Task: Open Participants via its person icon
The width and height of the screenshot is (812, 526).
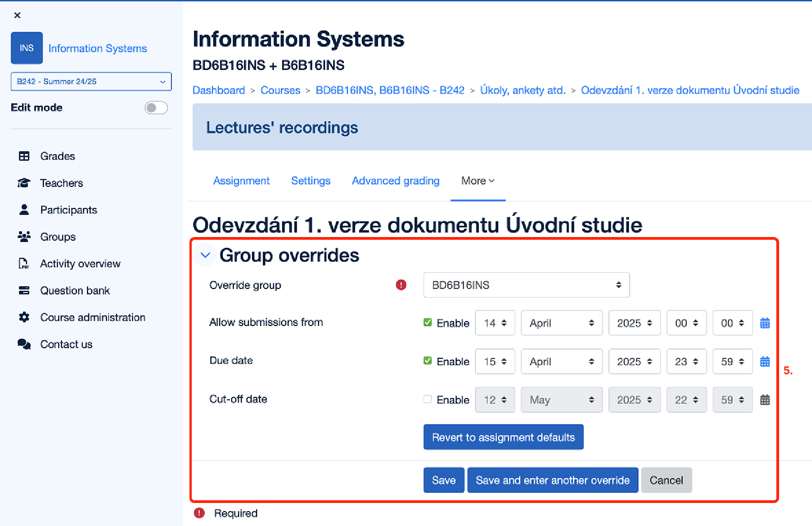Action: pos(24,209)
